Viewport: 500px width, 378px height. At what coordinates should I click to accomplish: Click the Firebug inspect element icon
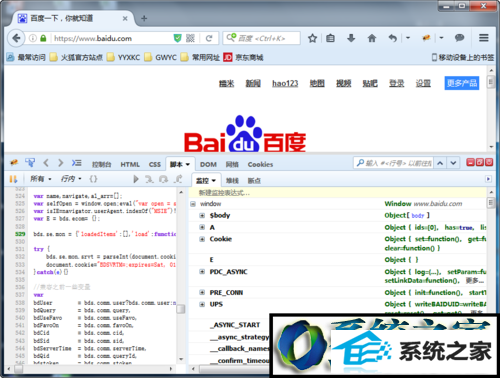click(x=30, y=163)
